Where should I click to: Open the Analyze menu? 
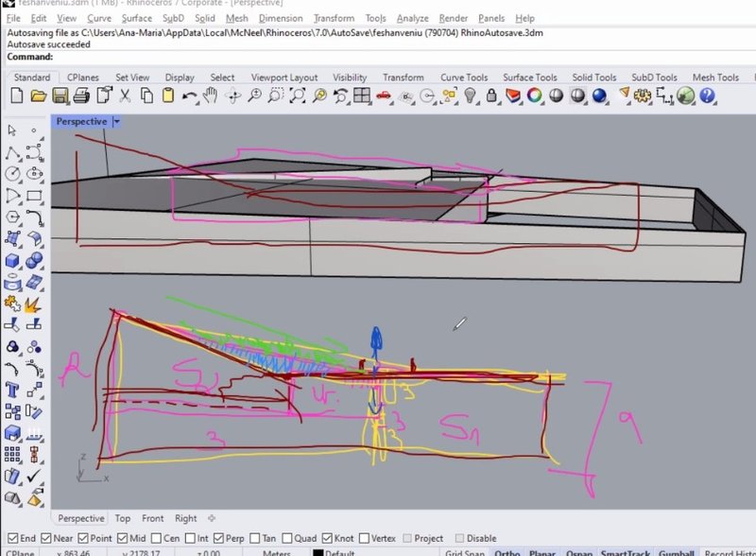pos(412,18)
